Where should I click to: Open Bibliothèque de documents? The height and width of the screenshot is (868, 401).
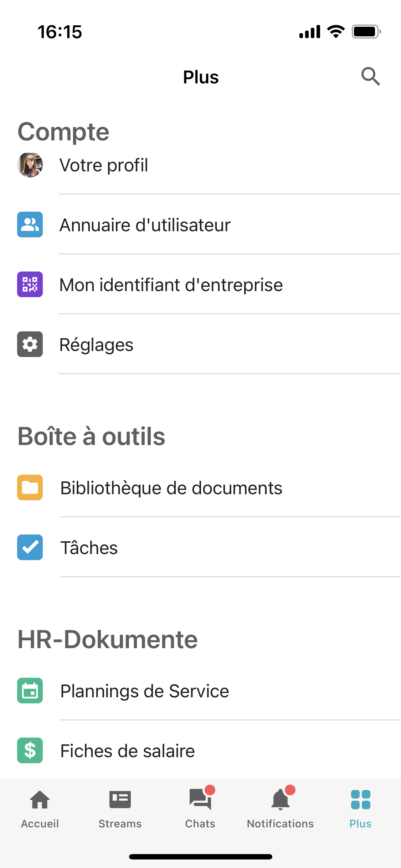(x=200, y=487)
